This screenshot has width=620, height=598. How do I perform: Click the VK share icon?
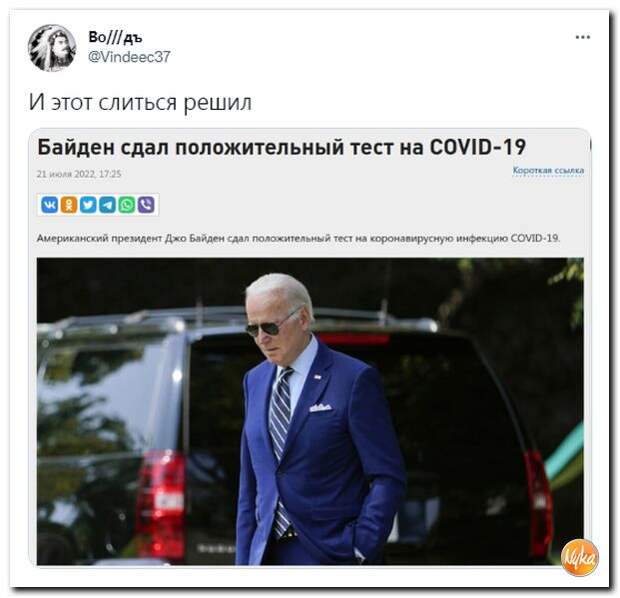[x=49, y=205]
